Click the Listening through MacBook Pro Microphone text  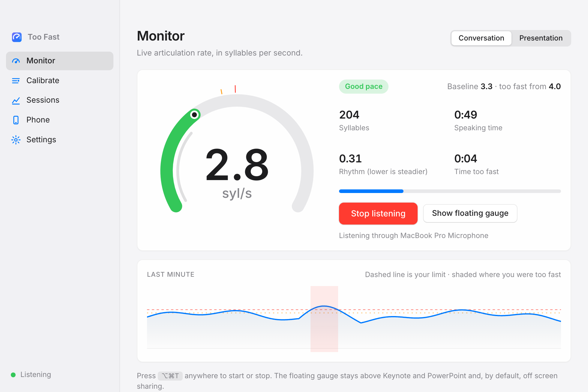point(414,236)
